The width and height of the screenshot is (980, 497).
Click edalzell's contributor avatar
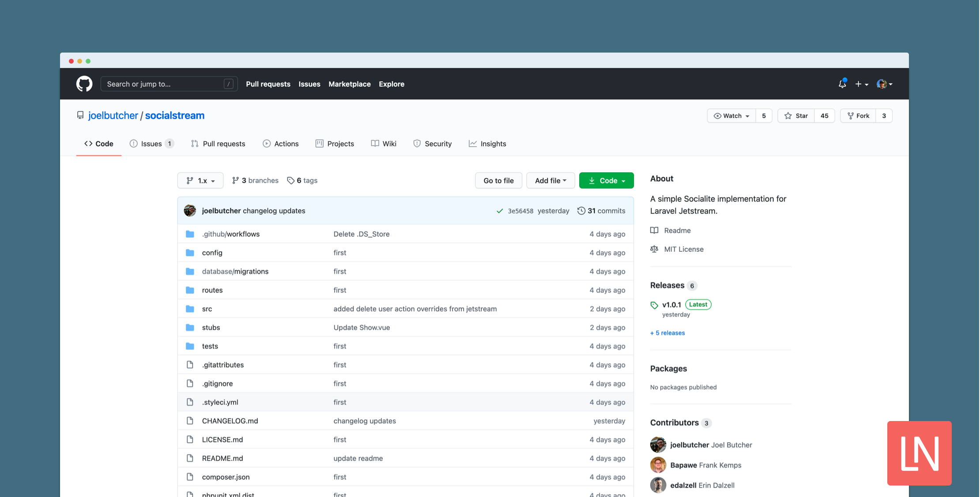658,485
